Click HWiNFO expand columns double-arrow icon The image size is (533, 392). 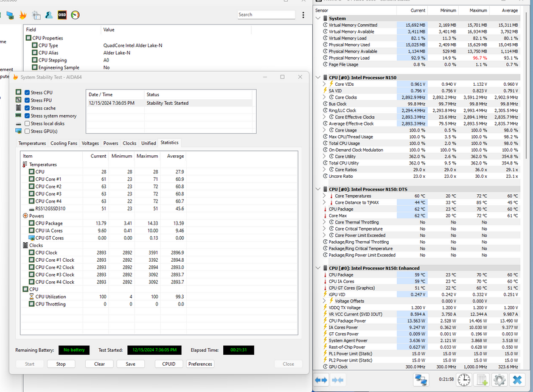pos(321,379)
